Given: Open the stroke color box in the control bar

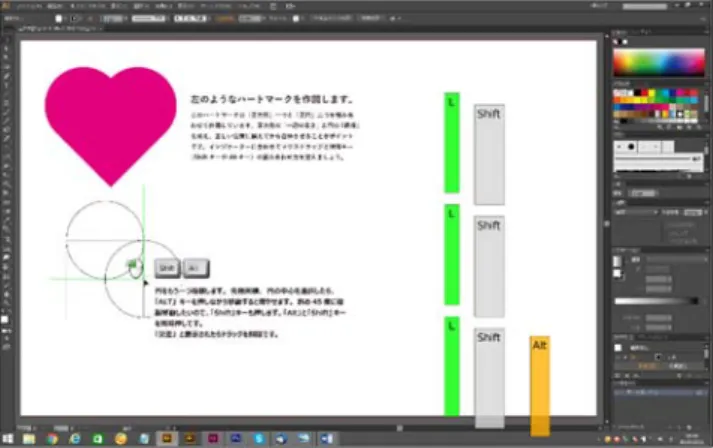Looking at the screenshot, I should point(75,19).
